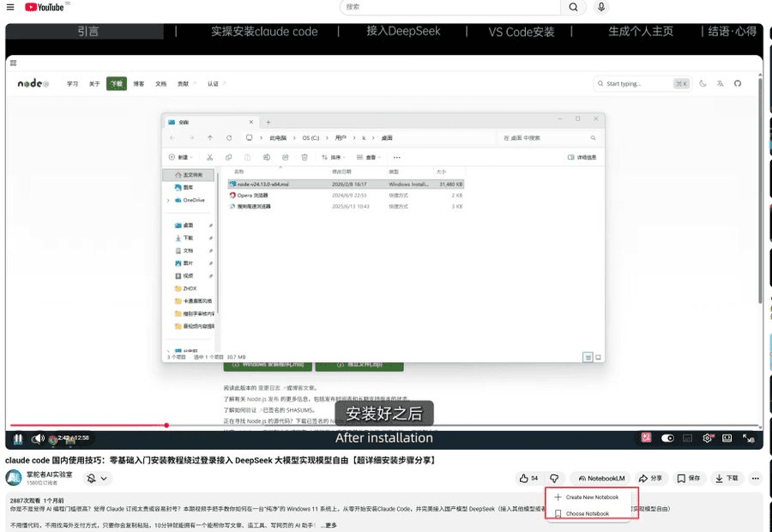Image resolution: width=772 pixels, height=532 pixels.
Task: Select the 博客 item on the Node.js navbar
Action: coord(139,84)
